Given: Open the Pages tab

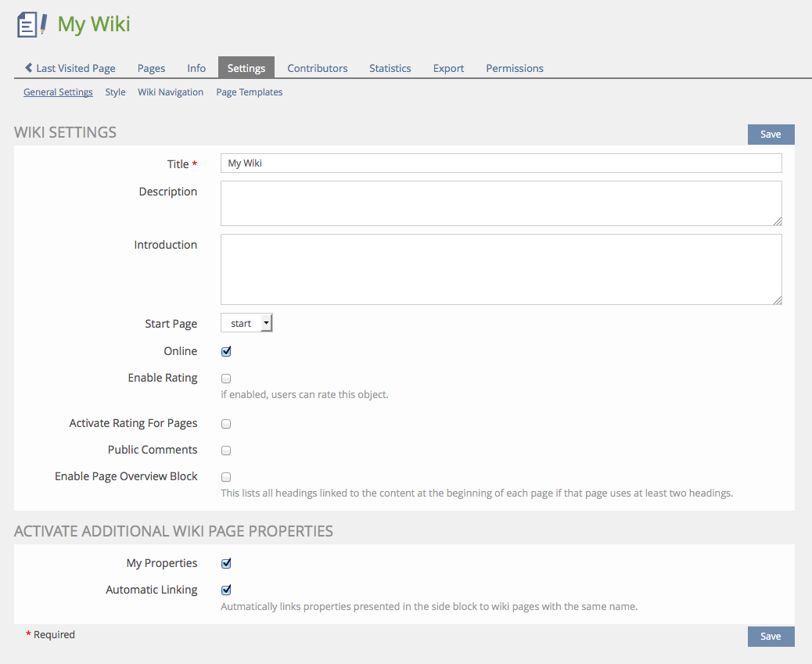Looking at the screenshot, I should (x=151, y=68).
